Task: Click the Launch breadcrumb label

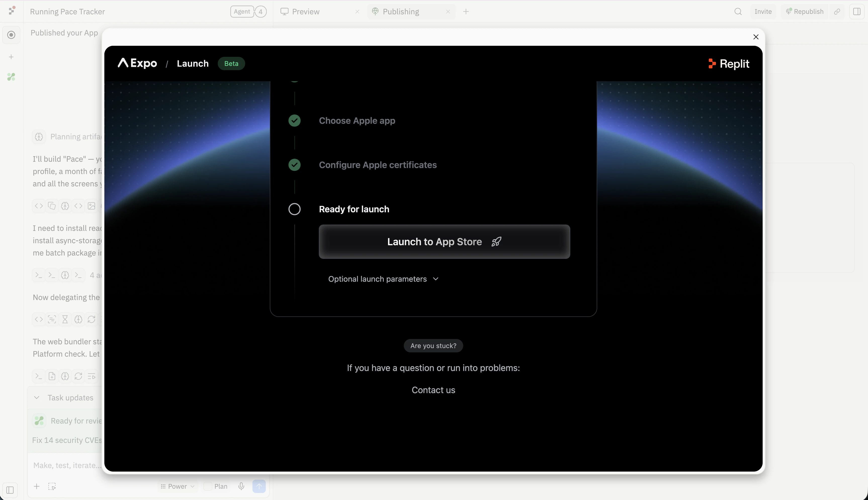Action: [x=193, y=64]
